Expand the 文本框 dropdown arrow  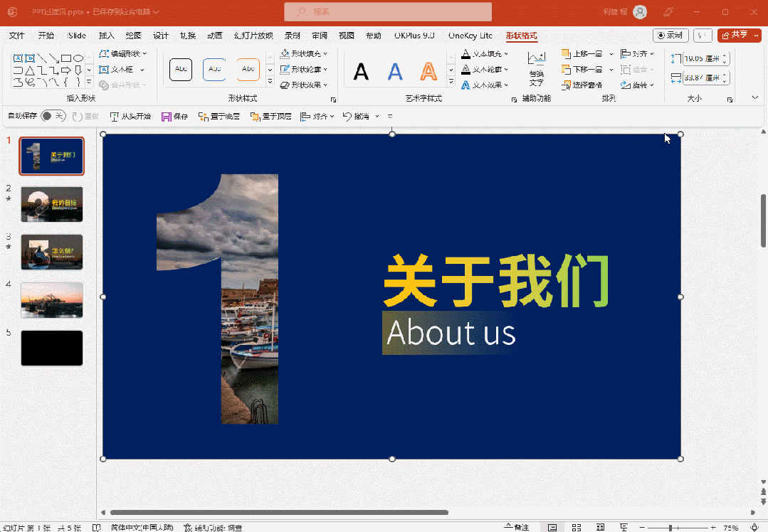(x=142, y=70)
